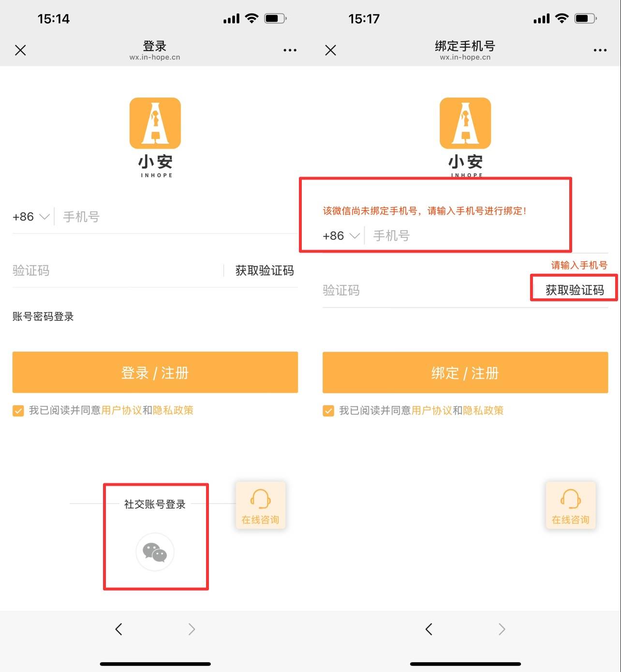This screenshot has height=672, width=621.
Task: Go back using the browser arrow on 绑定手机号 page
Action: coord(429,629)
